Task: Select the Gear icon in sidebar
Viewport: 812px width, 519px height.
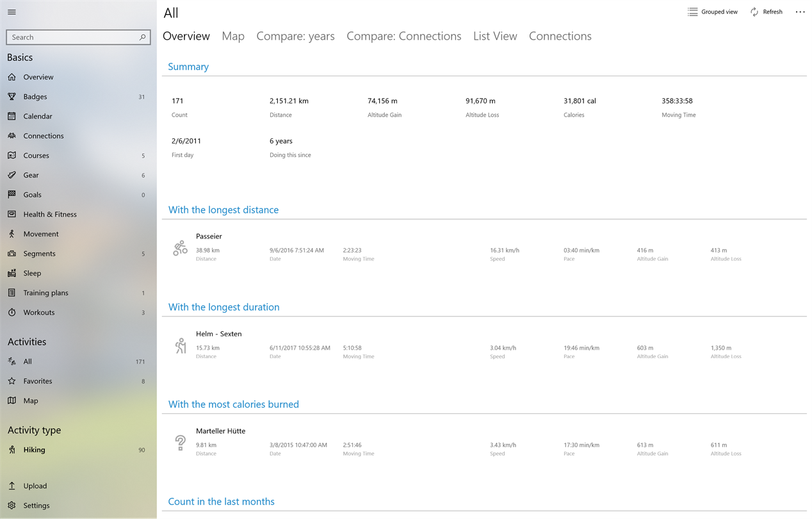Action: [x=12, y=175]
